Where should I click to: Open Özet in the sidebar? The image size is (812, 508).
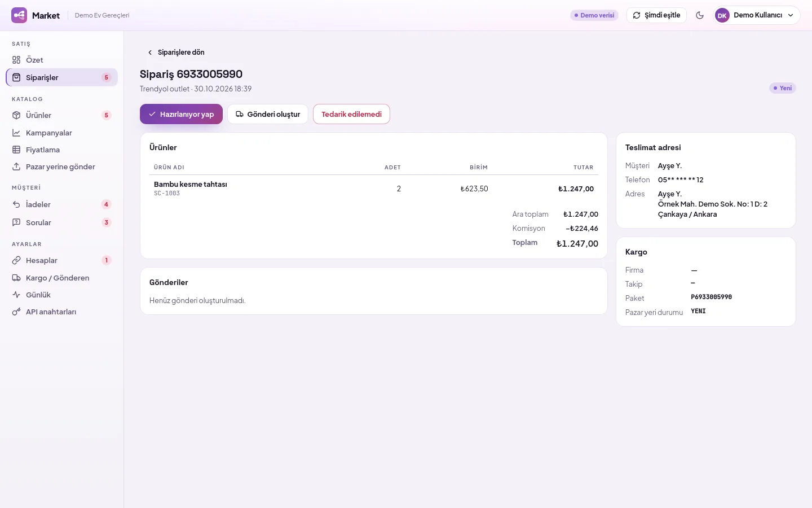click(62, 60)
